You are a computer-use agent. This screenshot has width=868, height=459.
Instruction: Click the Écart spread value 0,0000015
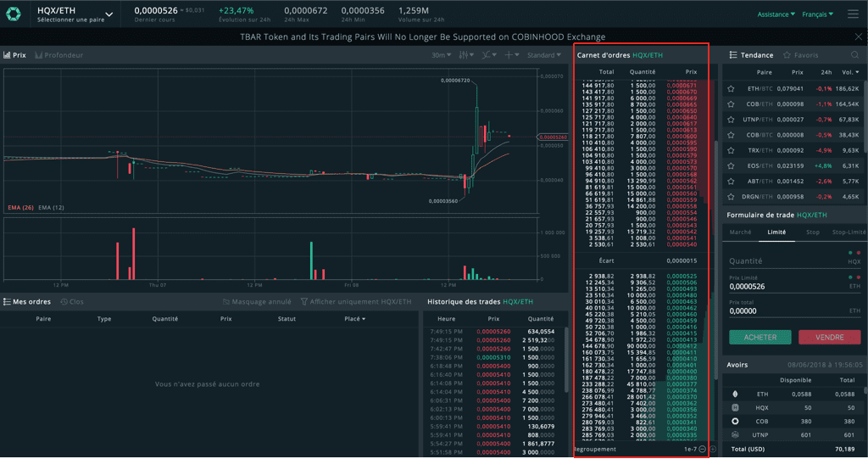tap(682, 260)
